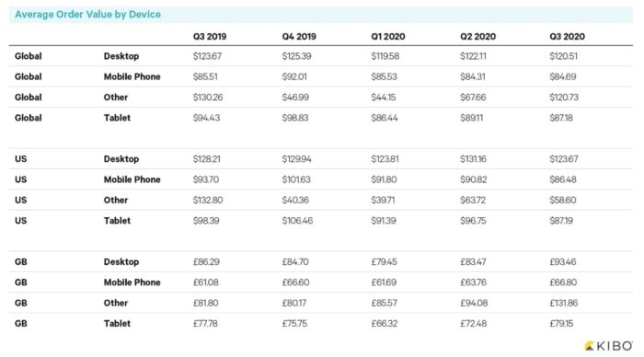Click Global Mobile Phone Q4 2019 value $92.01
The width and height of the screenshot is (644, 357).
click(x=294, y=76)
